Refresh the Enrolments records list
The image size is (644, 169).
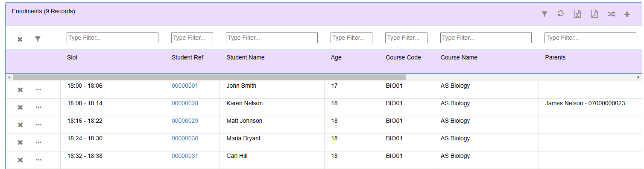tap(561, 14)
